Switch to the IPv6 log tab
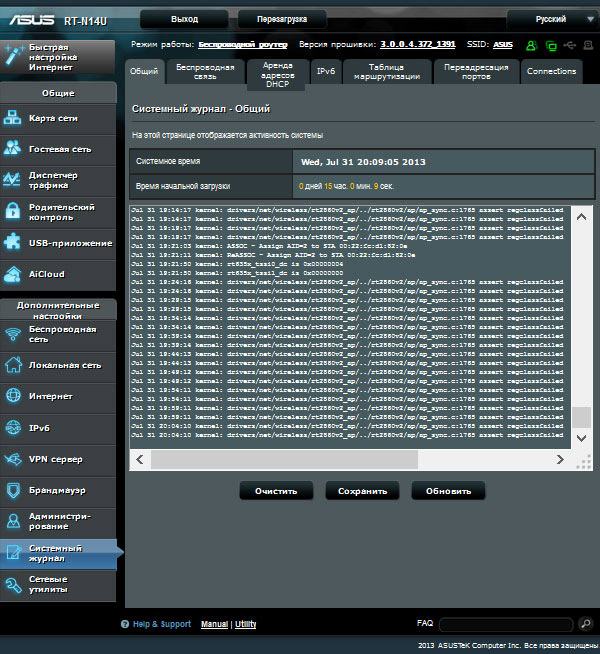 pyautogui.click(x=326, y=71)
